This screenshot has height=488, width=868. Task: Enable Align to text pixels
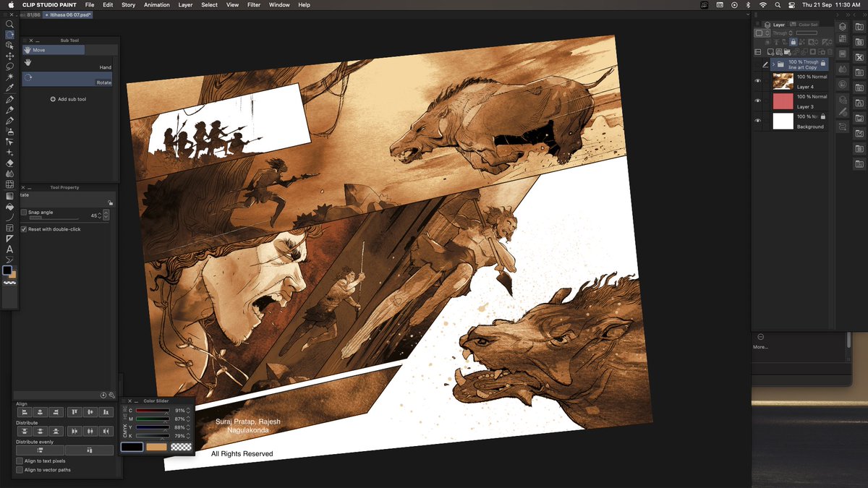coord(20,461)
